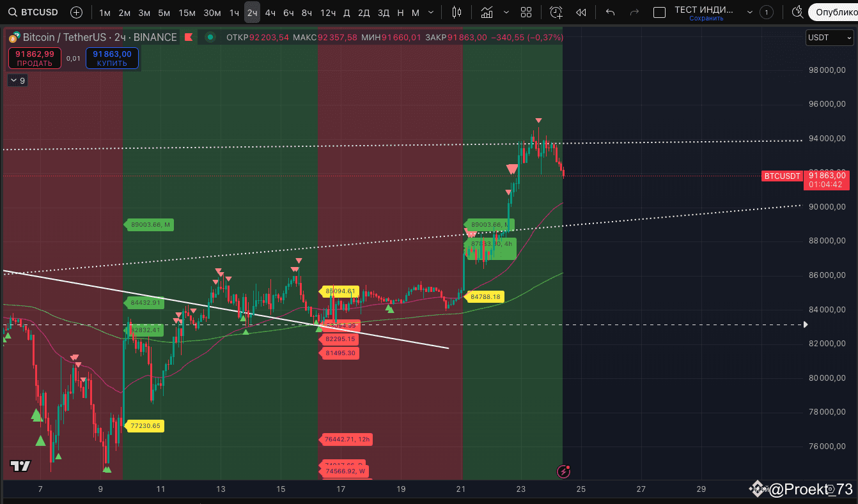Select the Д daily timeframe

(347, 13)
